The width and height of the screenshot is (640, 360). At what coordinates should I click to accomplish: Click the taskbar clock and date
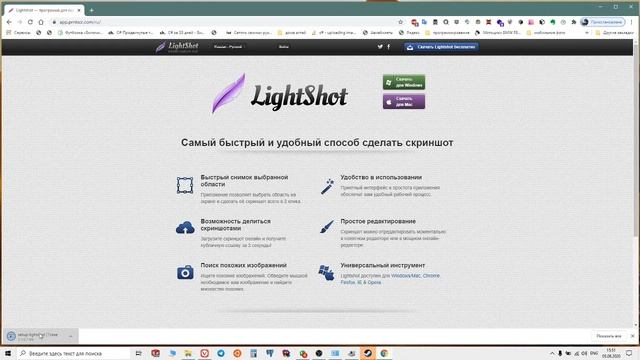[x=611, y=353]
